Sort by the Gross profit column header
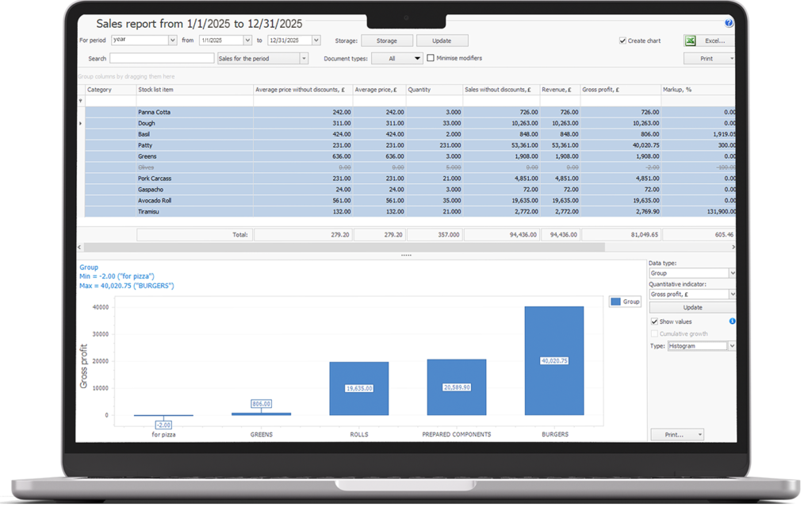The width and height of the screenshot is (812, 508). [621, 90]
